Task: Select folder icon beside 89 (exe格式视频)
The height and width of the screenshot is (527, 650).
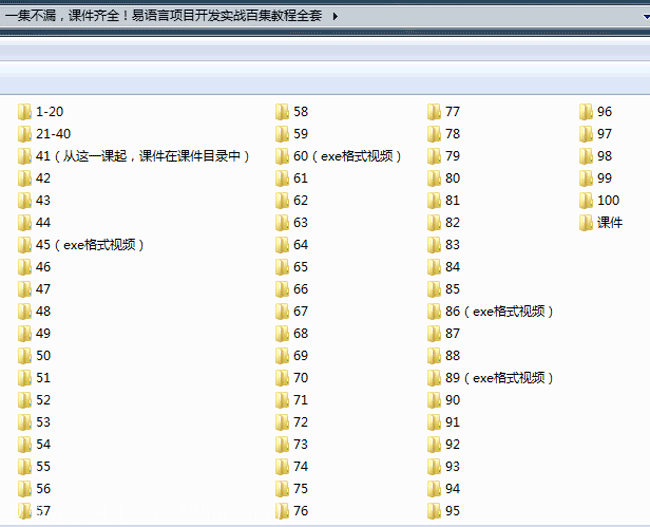Action: point(434,378)
